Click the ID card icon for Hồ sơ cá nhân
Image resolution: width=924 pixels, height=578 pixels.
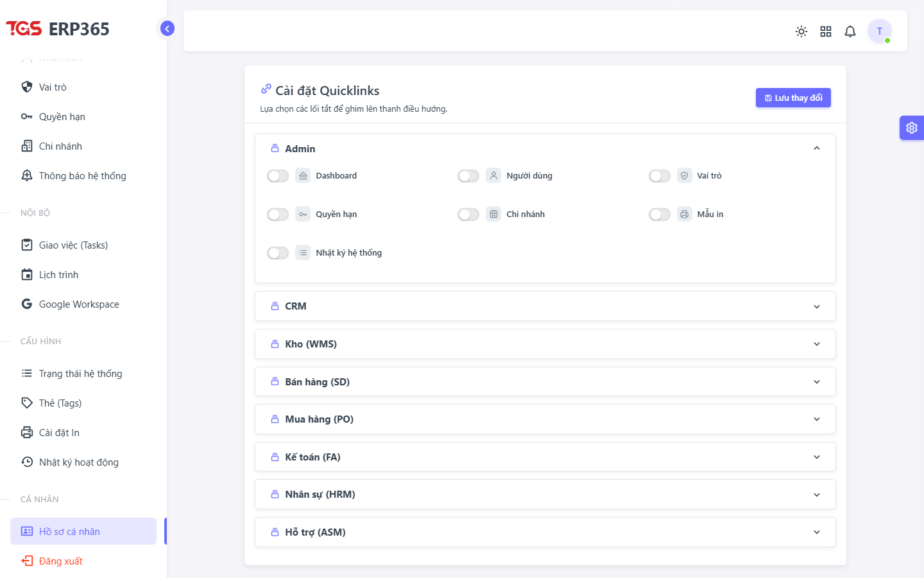click(27, 531)
